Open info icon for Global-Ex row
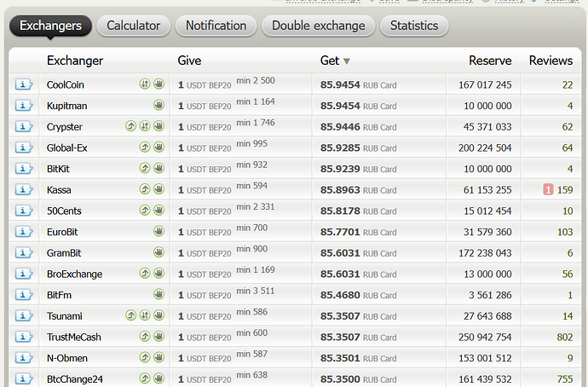The image size is (588, 387). click(x=24, y=147)
